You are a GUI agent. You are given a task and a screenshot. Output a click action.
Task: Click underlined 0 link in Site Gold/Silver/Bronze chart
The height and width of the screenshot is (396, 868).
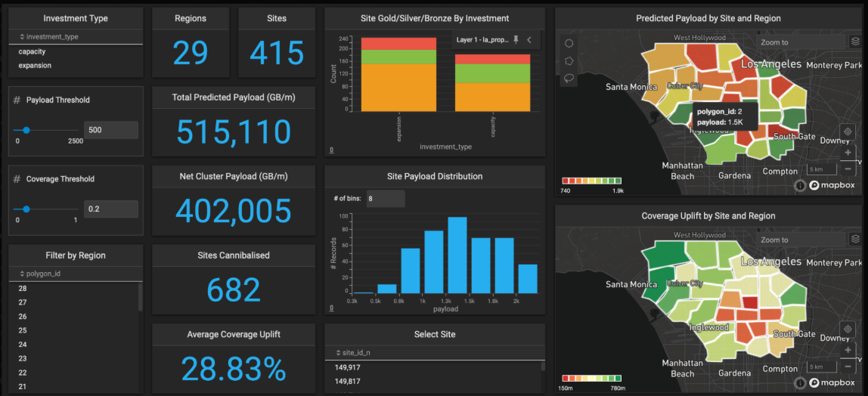point(332,150)
